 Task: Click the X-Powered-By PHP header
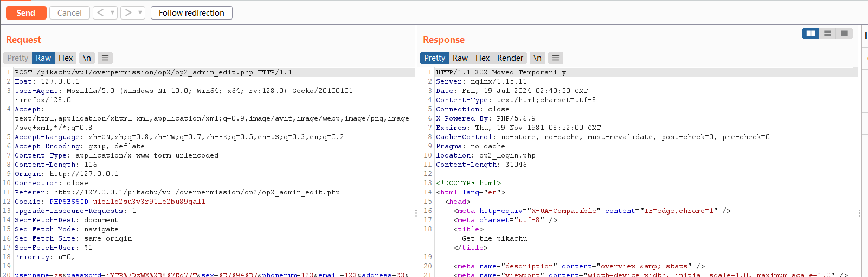pos(486,118)
